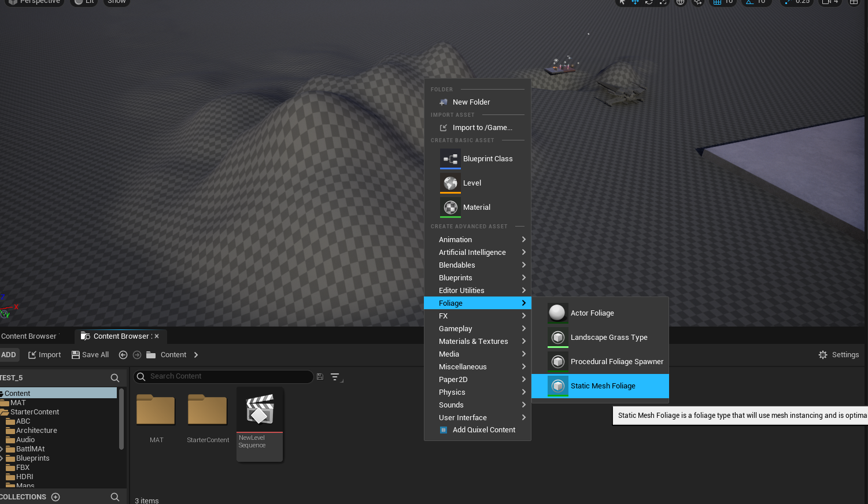The width and height of the screenshot is (868, 504).
Task: Select the HDRI folder in tree
Action: (x=24, y=476)
